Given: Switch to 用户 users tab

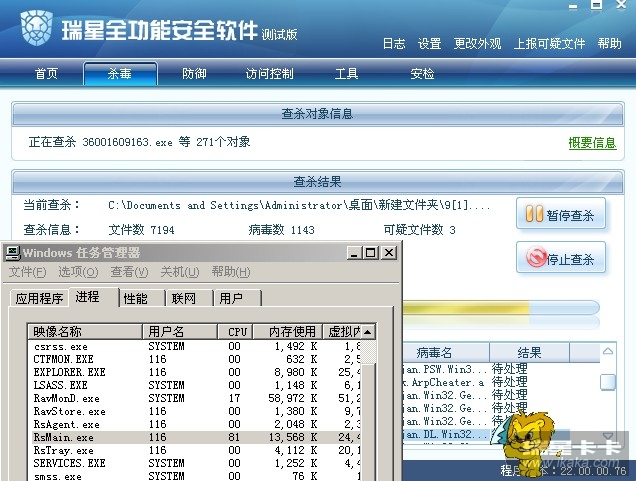Looking at the screenshot, I should point(238,298).
